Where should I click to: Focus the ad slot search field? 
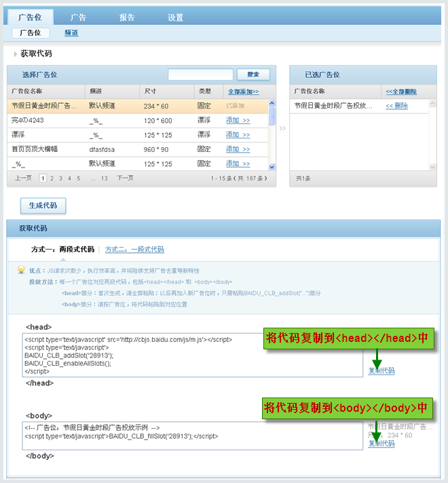coord(200,75)
